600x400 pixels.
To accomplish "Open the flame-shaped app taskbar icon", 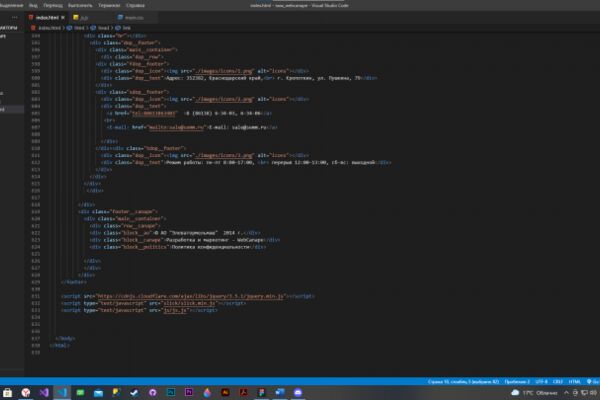I will [207, 392].
